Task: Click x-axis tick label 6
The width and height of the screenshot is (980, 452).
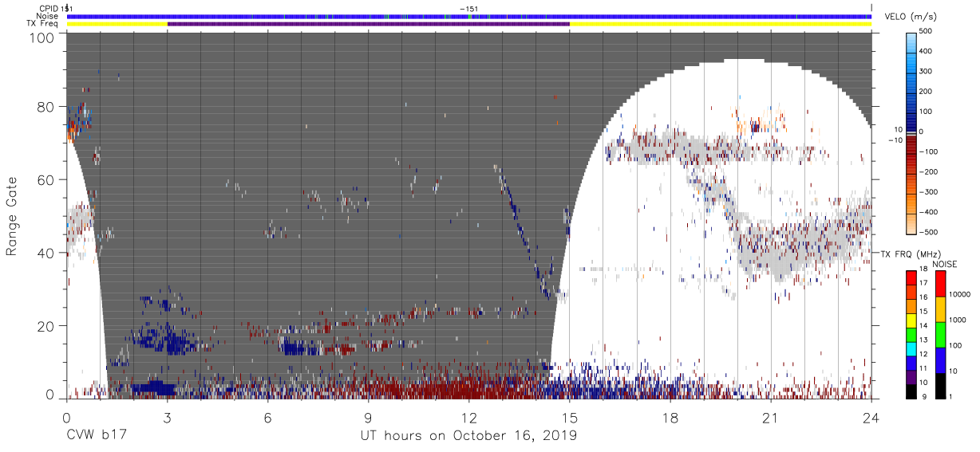Action: pyautogui.click(x=267, y=419)
